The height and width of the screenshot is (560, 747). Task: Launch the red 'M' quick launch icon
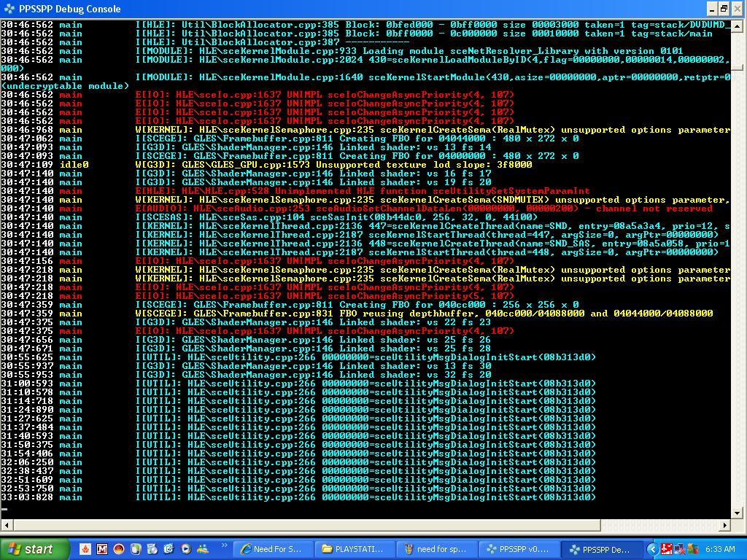point(102,549)
